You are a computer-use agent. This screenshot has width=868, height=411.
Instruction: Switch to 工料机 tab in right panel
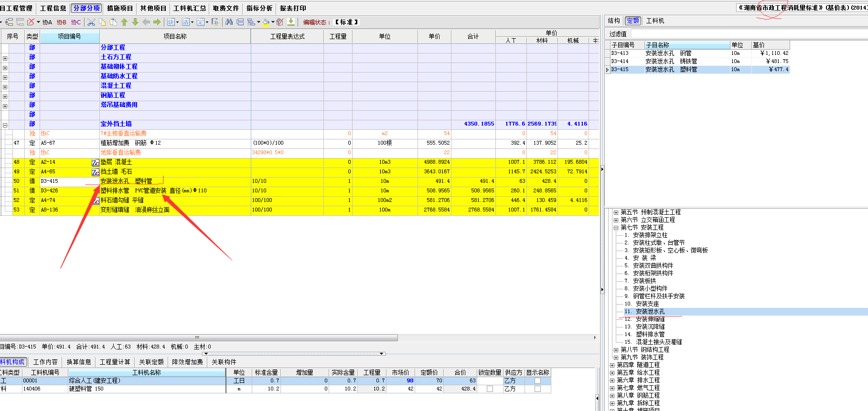(655, 21)
